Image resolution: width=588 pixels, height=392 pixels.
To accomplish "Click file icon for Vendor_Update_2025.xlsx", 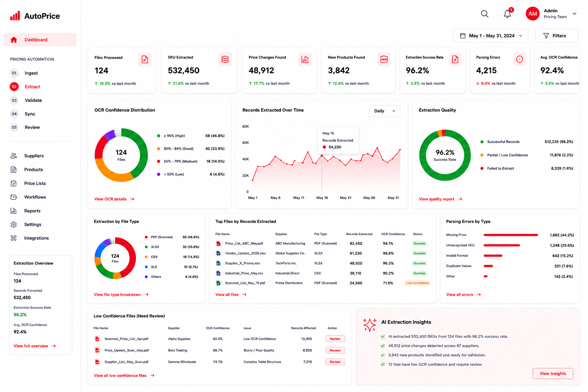I will coord(218,253).
